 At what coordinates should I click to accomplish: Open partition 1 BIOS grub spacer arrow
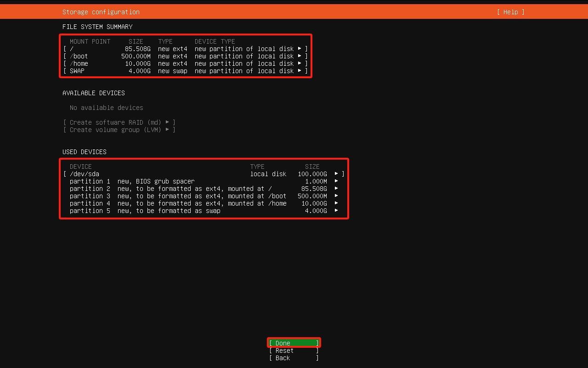pos(336,181)
